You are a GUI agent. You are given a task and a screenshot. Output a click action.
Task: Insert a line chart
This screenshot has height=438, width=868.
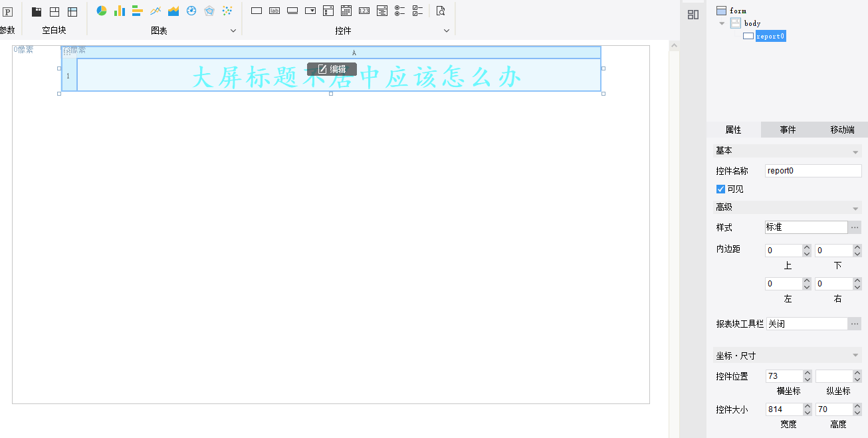[x=156, y=11]
